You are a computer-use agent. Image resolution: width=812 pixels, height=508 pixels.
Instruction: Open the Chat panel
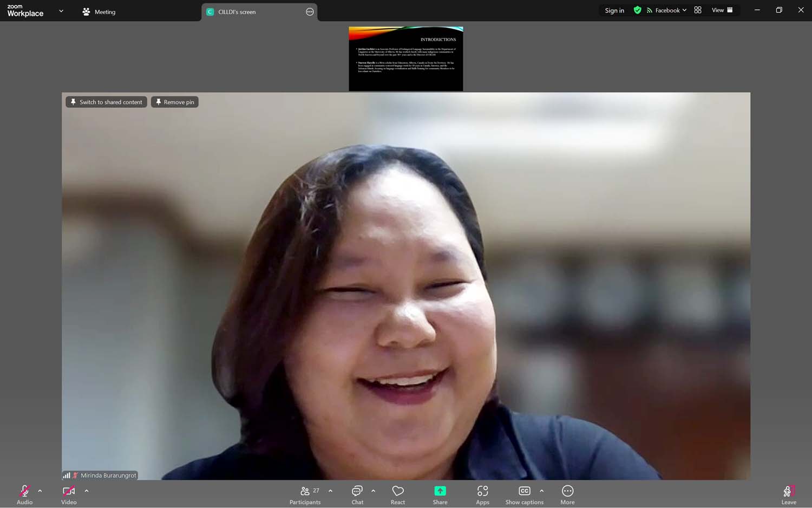tap(357, 494)
